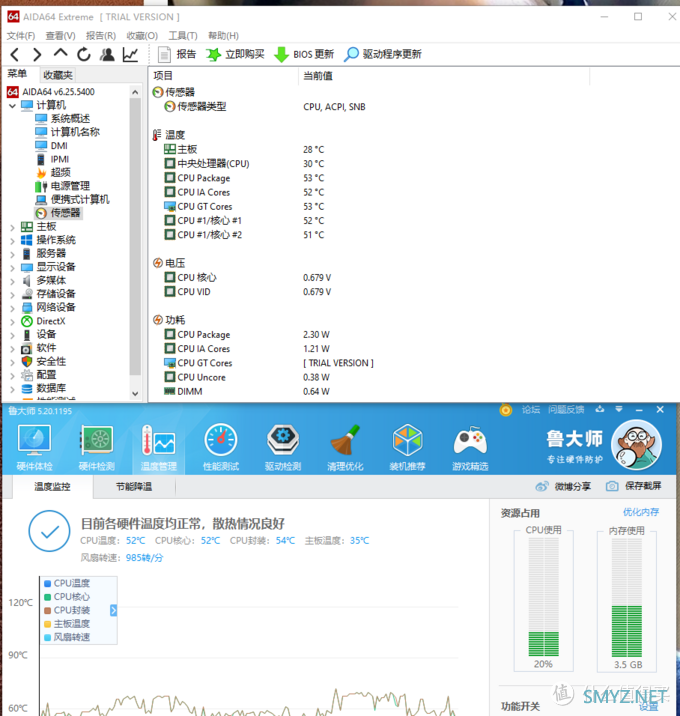
Task: Select 数据库 database tree item
Action: (43, 389)
